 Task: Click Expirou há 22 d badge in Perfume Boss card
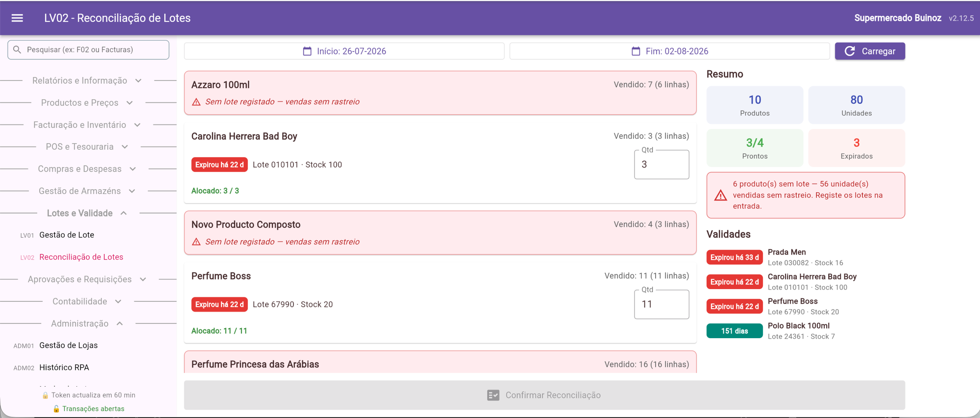tap(220, 304)
